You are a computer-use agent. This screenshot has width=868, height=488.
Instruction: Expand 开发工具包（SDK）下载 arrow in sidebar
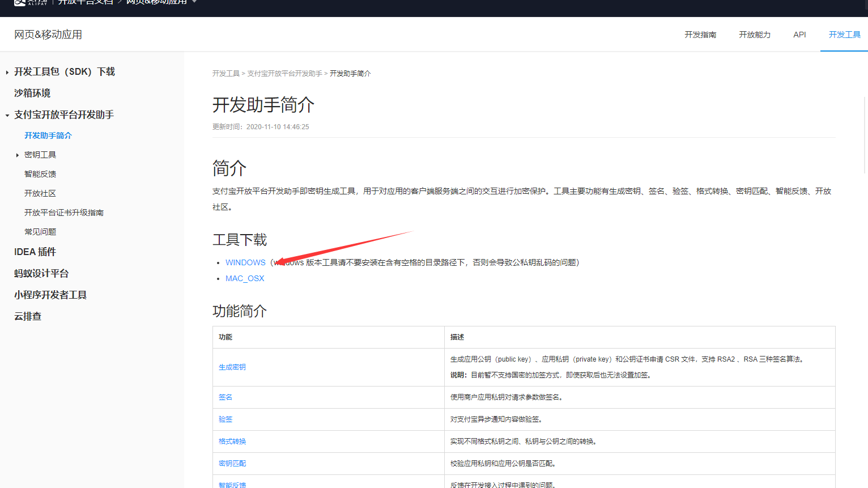click(x=7, y=72)
